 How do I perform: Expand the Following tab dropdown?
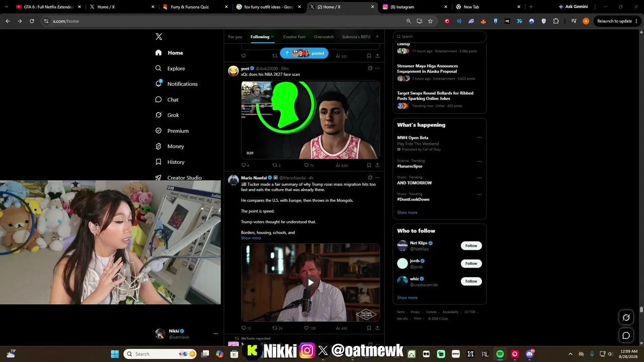273,37
